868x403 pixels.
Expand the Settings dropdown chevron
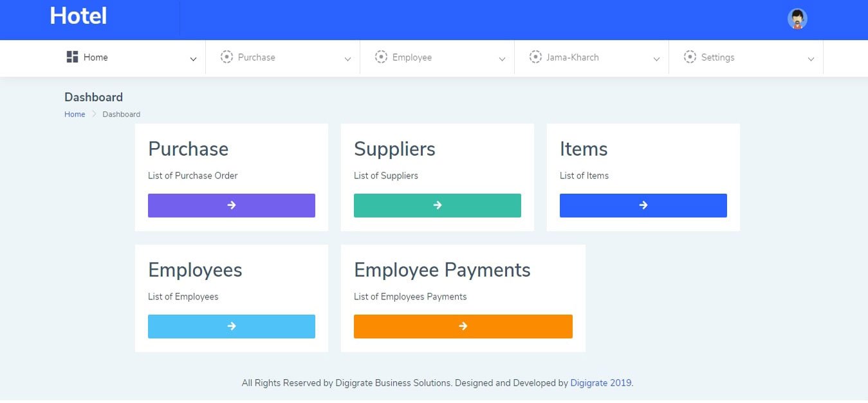[x=811, y=59]
